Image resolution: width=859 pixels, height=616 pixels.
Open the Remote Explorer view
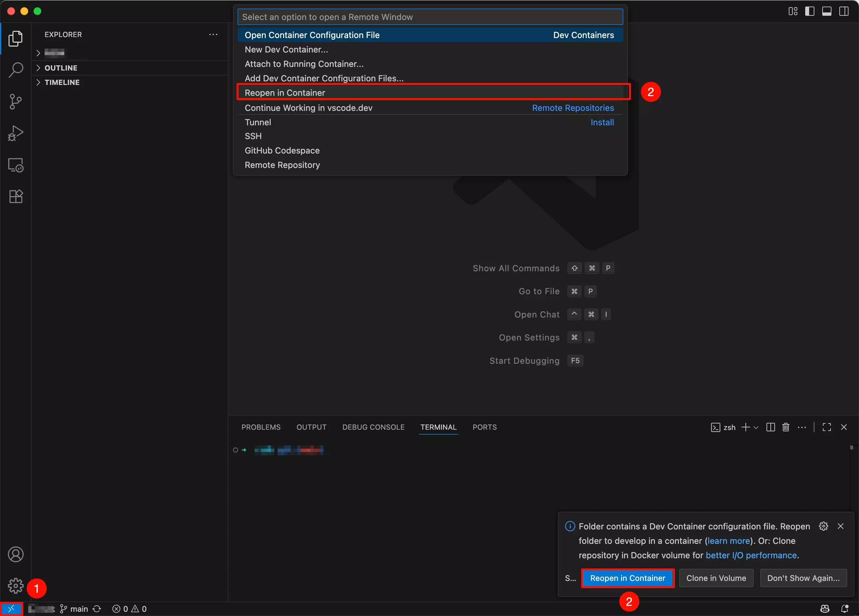pyautogui.click(x=15, y=165)
